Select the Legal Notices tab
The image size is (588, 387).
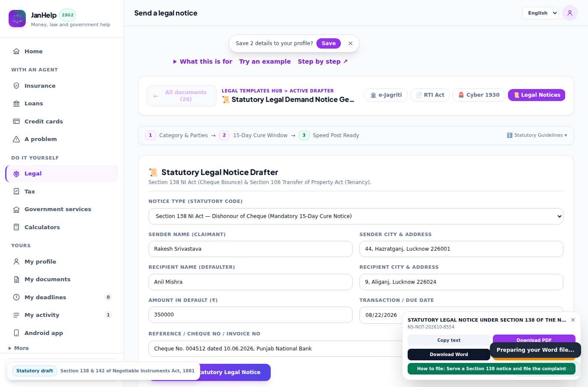point(536,95)
